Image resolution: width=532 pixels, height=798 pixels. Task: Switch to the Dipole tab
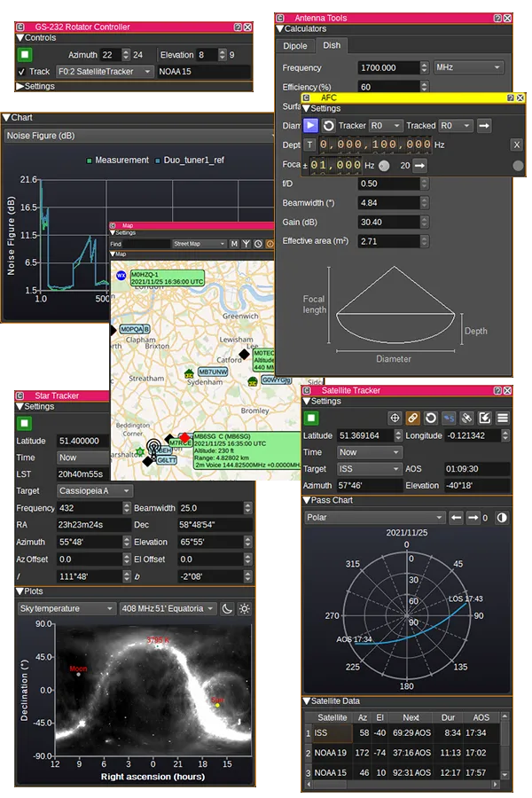(x=295, y=46)
